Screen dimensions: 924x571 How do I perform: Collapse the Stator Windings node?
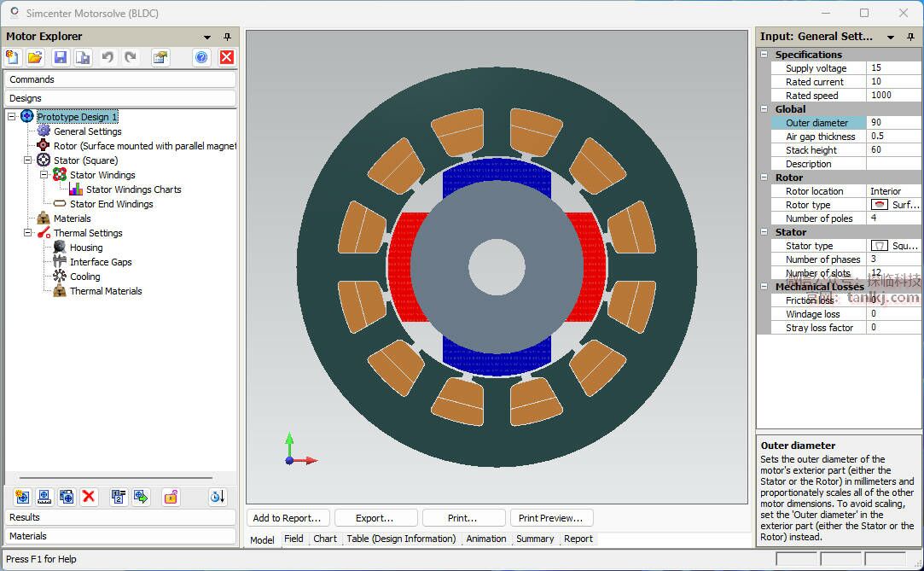click(44, 174)
